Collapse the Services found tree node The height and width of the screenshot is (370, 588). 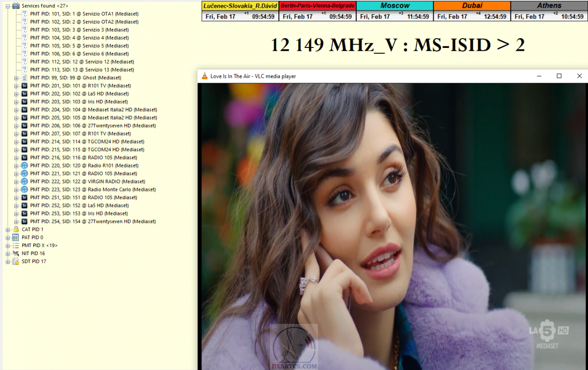click(8, 6)
